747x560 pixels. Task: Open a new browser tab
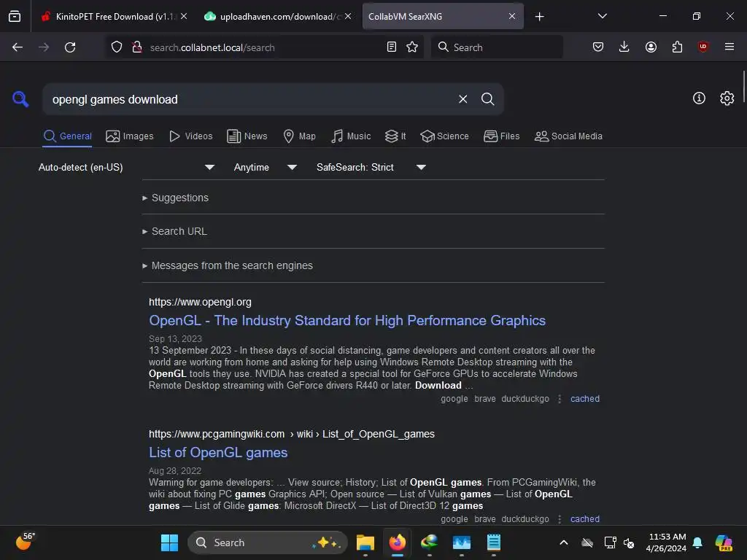click(x=539, y=17)
